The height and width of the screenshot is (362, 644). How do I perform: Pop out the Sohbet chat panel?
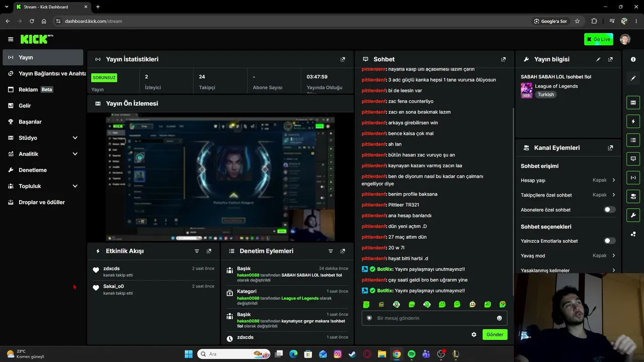coord(503,59)
